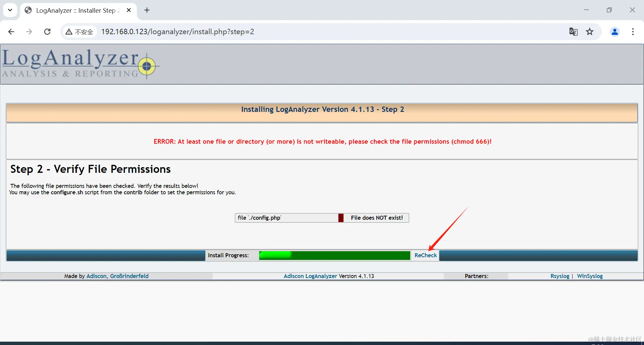Click the 'Step 2 - Verify File Permissions' heading
Viewport: 644px width, 345px height.
coord(91,169)
